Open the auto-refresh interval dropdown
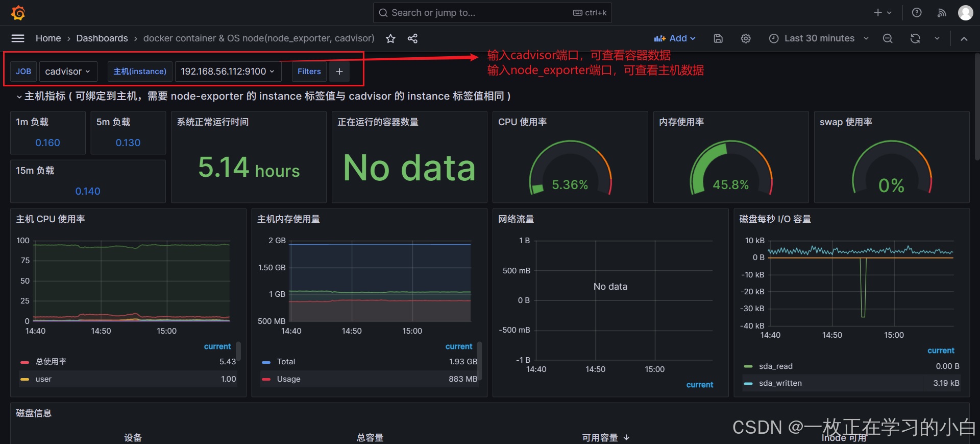The image size is (980, 444). click(x=937, y=38)
